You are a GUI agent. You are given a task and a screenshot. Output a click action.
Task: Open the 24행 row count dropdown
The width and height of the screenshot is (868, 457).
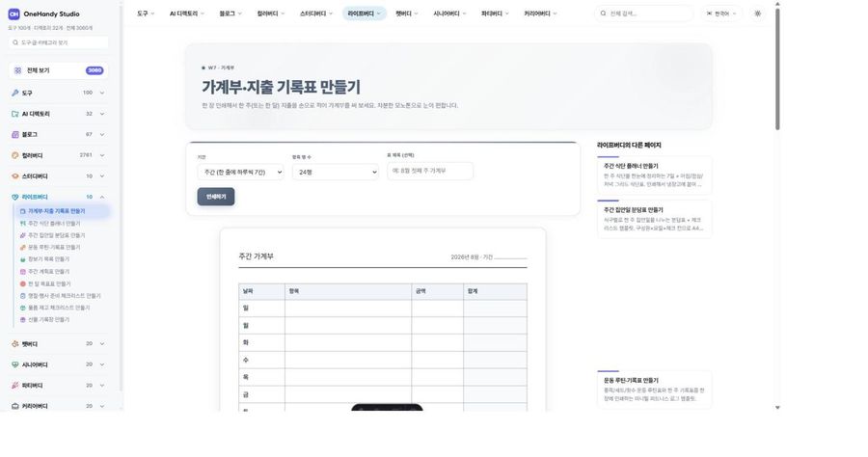[x=336, y=172]
